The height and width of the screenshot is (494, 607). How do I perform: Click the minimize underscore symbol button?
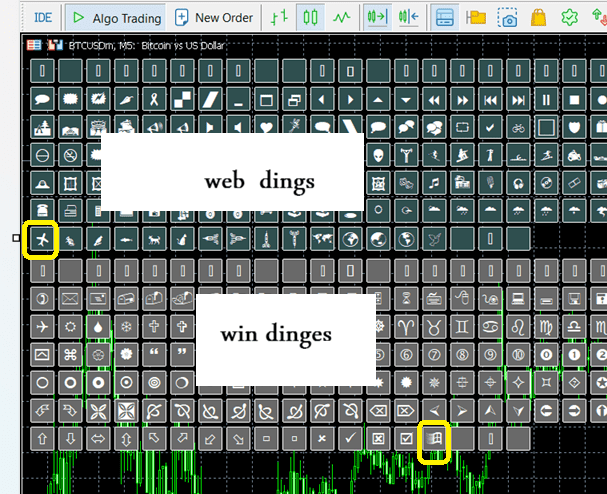pyautogui.click(x=238, y=99)
